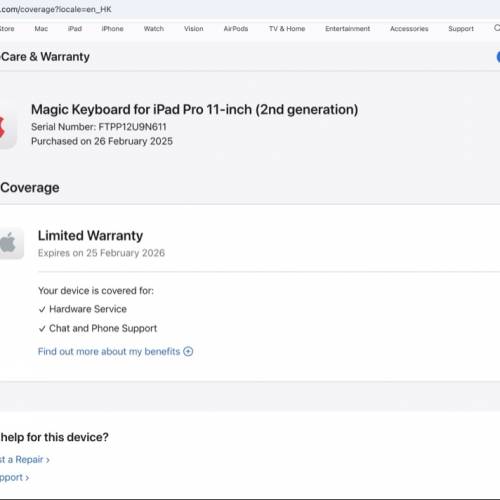Open the iPhone navigation menu

112,29
